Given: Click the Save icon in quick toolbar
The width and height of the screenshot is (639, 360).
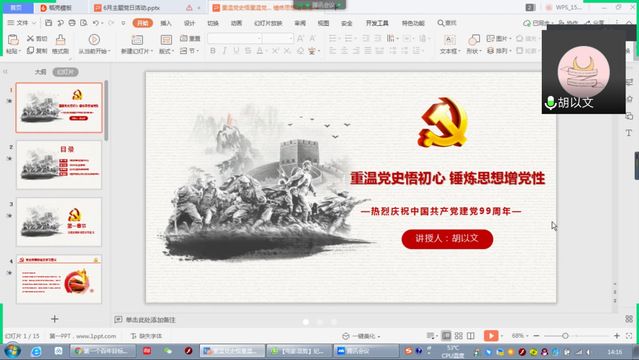Looking at the screenshot, I should coord(48,23).
